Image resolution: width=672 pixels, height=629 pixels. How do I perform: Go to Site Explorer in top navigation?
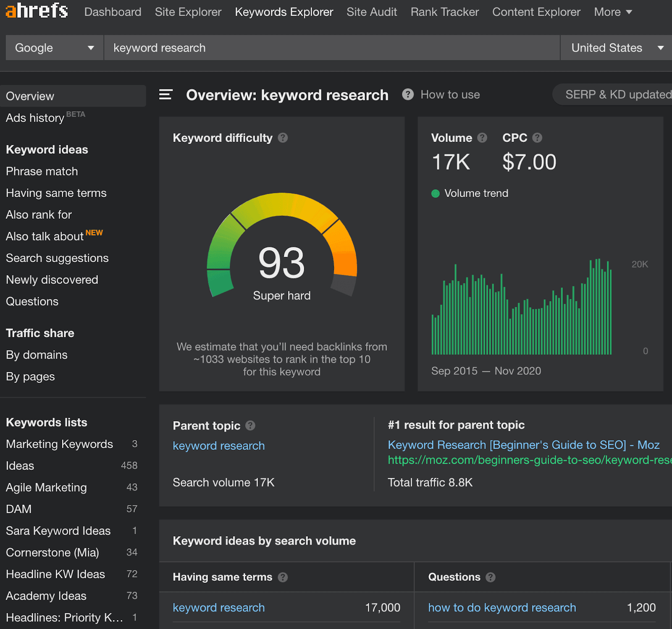click(x=188, y=12)
